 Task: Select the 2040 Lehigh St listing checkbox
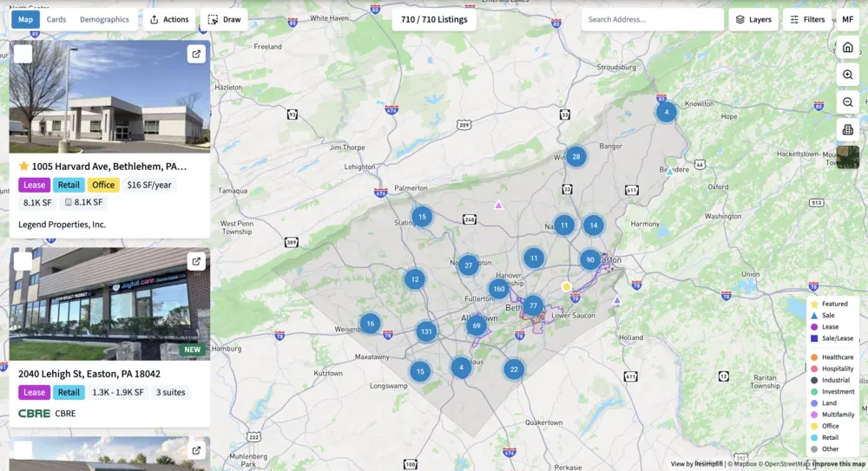point(23,261)
